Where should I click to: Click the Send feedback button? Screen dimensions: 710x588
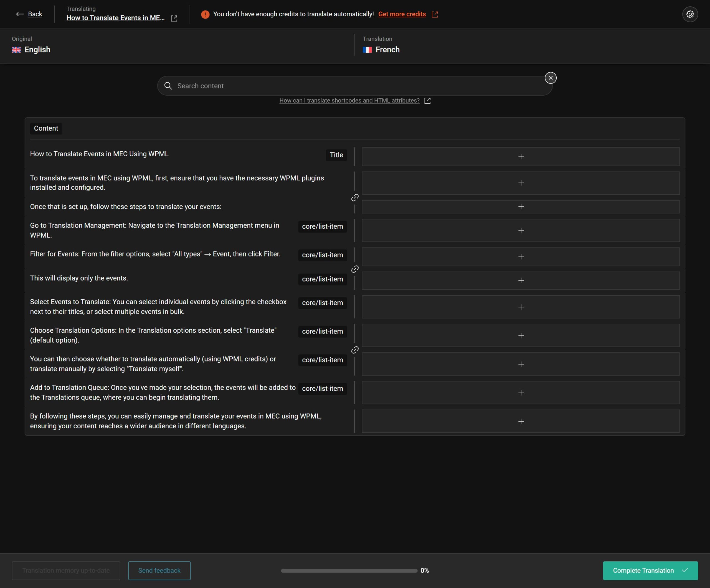159,571
